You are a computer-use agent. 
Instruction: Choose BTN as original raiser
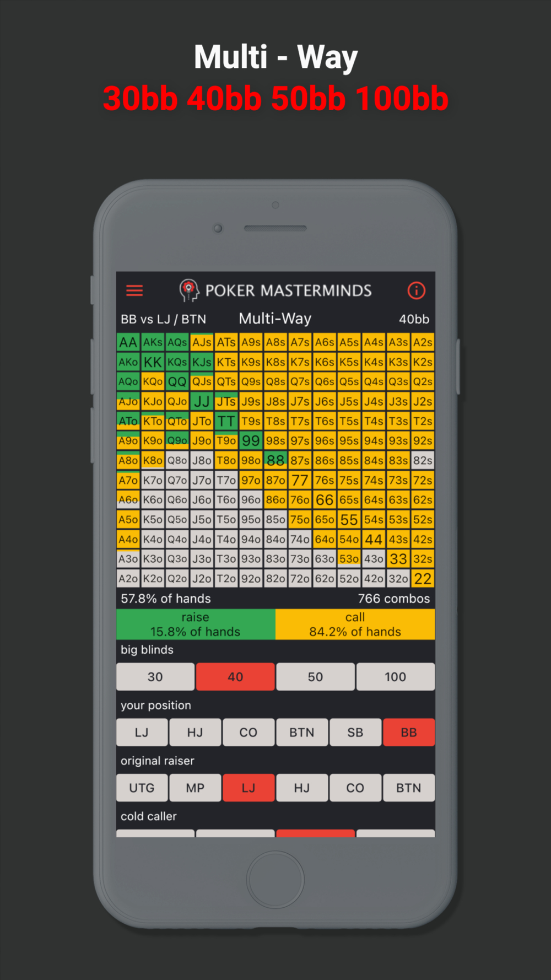[409, 788]
